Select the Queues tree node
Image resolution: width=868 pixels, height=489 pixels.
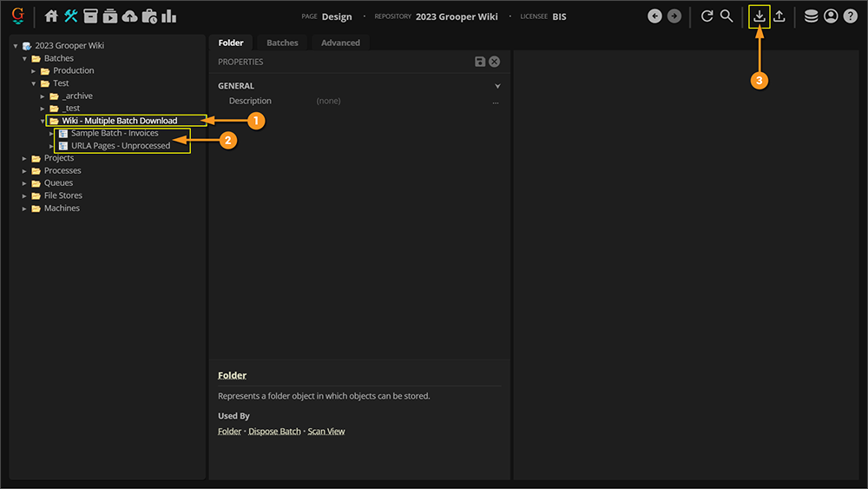coord(58,182)
